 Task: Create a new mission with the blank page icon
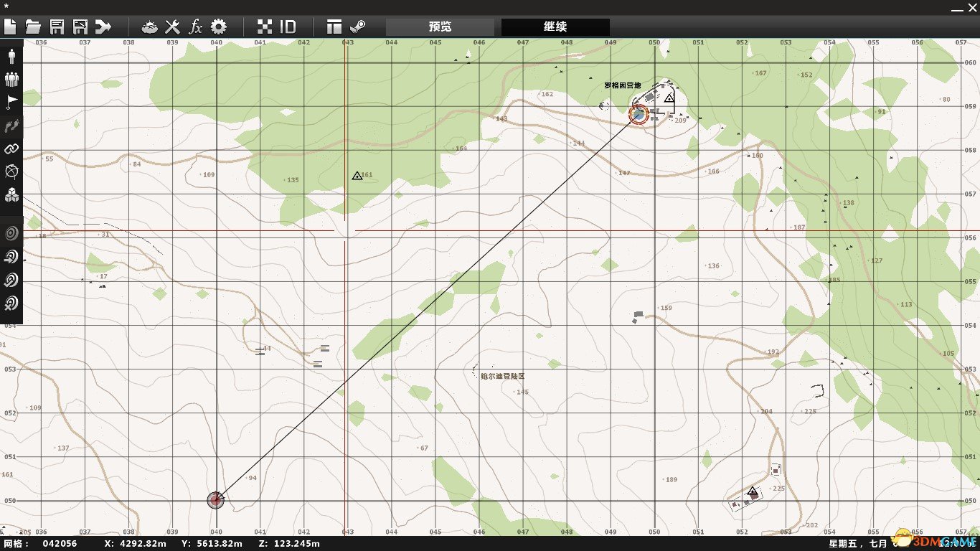tap(10, 27)
